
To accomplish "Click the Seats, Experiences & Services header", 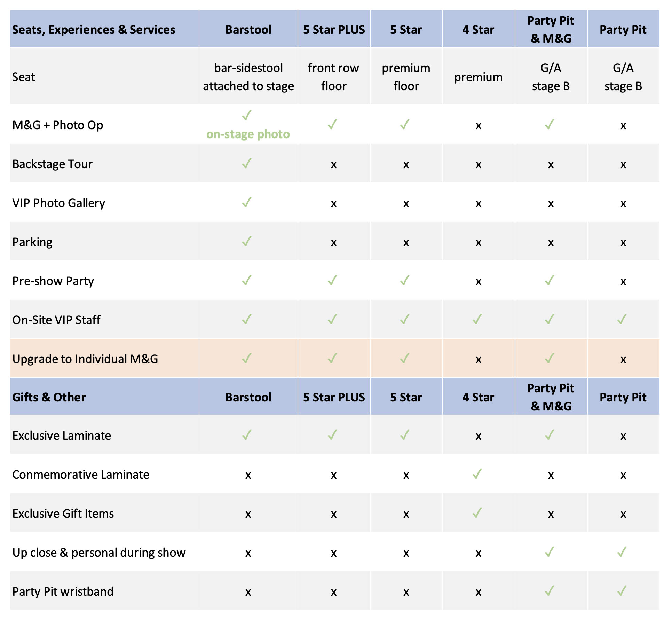I will [x=94, y=30].
